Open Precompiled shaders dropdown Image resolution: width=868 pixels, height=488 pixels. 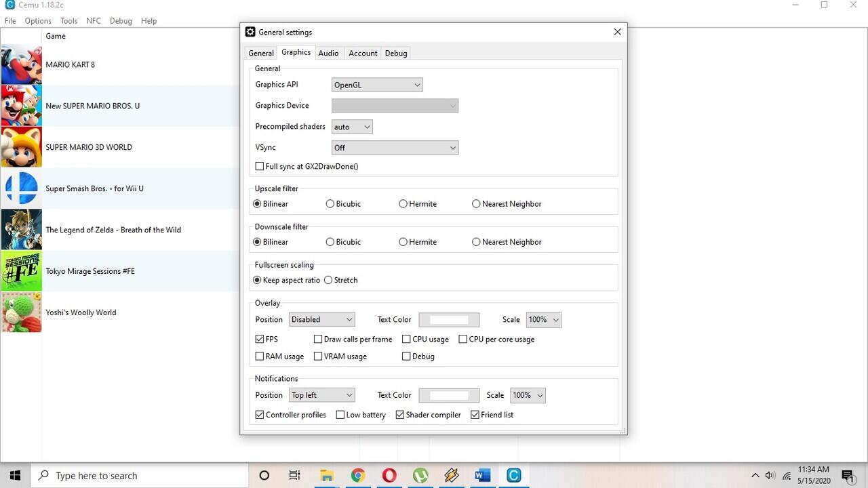[x=352, y=127]
